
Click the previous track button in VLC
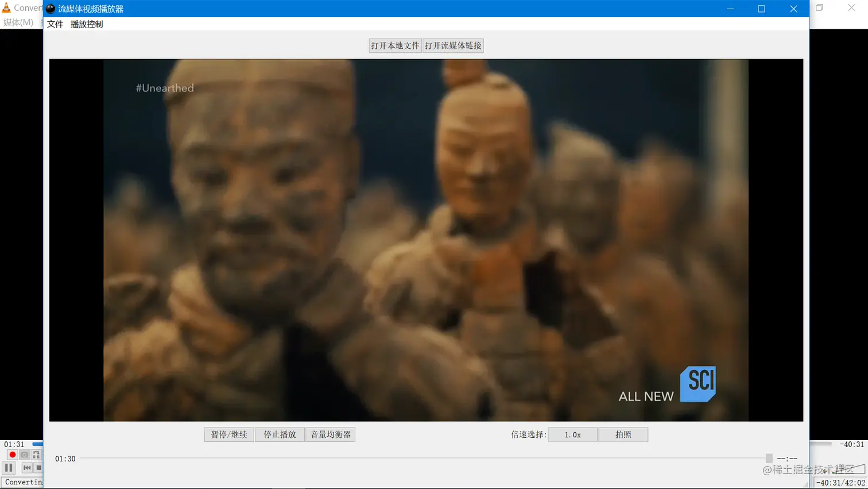tap(27, 468)
